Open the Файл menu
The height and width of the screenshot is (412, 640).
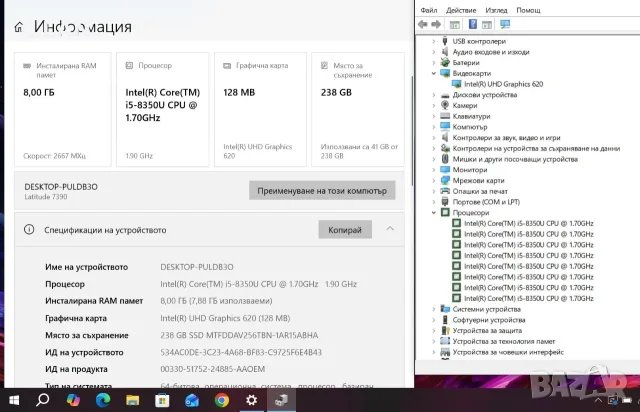click(429, 10)
